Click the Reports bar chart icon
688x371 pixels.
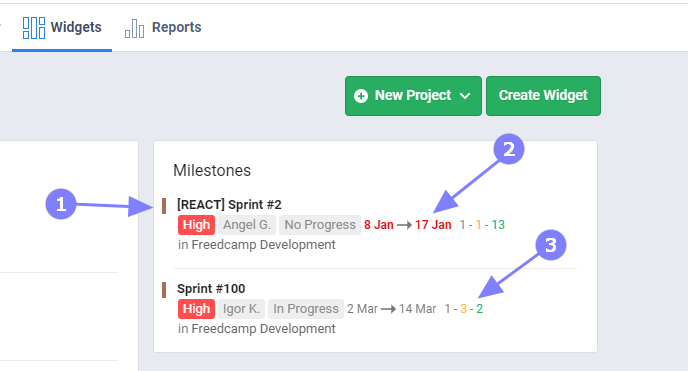point(134,29)
